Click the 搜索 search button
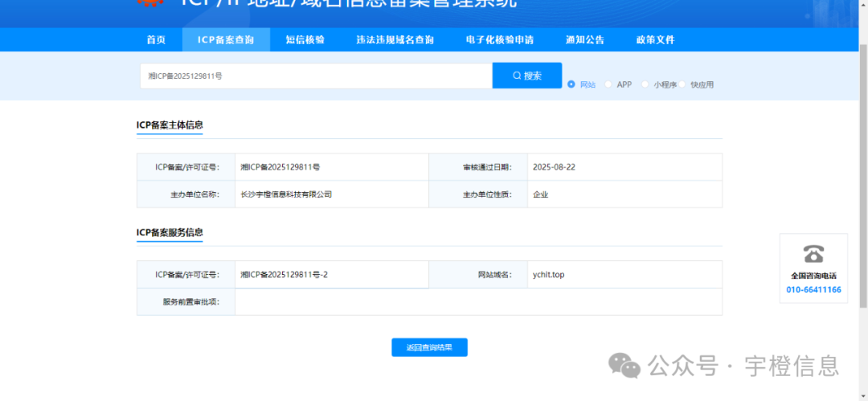Image resolution: width=868 pixels, height=401 pixels. (527, 76)
